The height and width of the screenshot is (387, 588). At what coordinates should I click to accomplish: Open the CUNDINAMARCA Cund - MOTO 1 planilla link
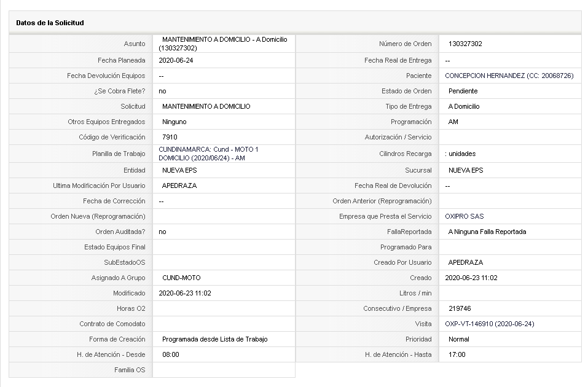(x=208, y=154)
